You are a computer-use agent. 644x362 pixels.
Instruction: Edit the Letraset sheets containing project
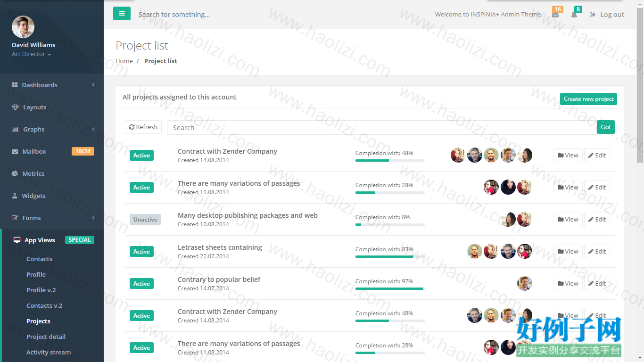tap(597, 252)
